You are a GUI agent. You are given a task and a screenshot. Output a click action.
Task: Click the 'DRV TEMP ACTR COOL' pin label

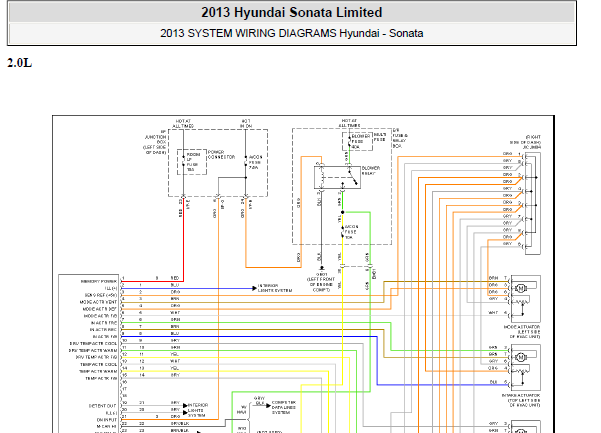pos(93,343)
